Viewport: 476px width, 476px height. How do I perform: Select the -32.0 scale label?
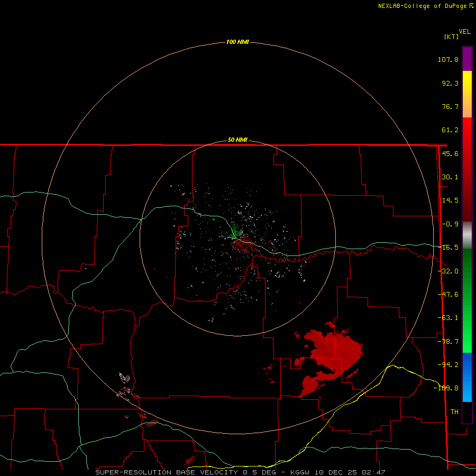[x=448, y=271]
